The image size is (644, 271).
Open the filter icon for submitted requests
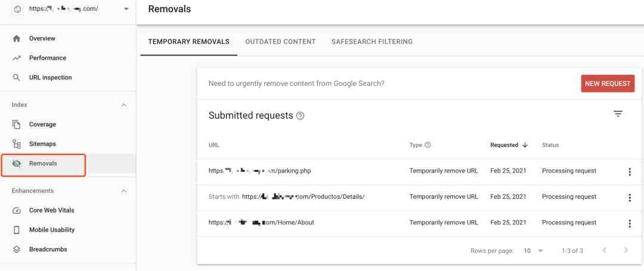point(618,114)
